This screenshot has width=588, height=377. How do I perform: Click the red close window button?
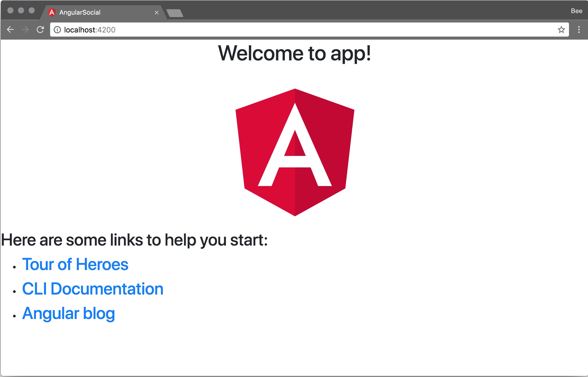click(10, 10)
